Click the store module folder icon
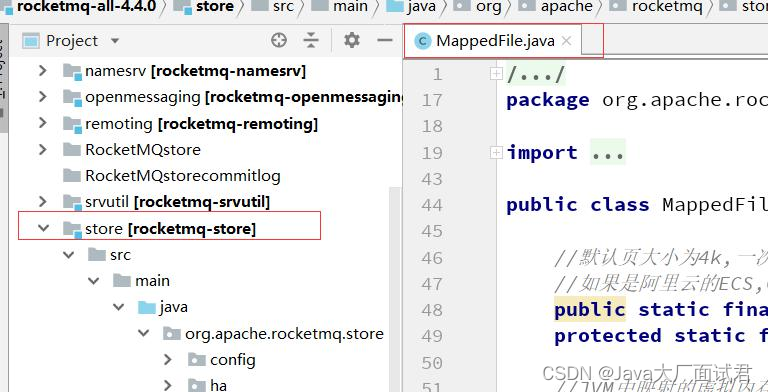The image size is (768, 392). tap(72, 229)
